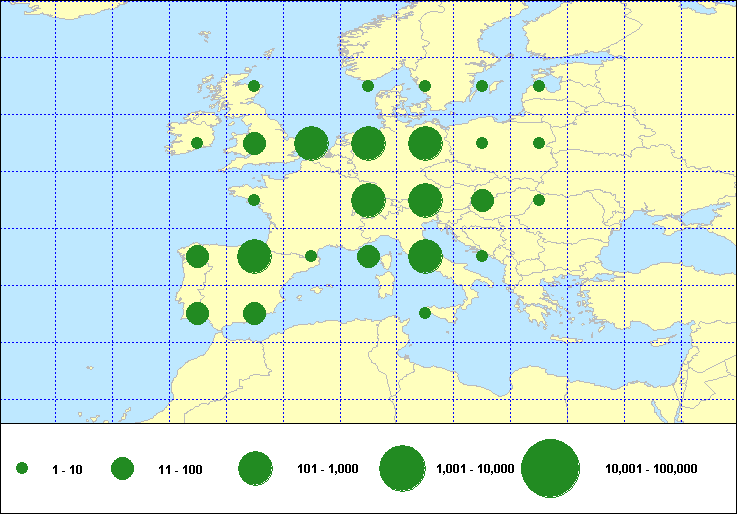Click the small marker in Brittany, France
The image size is (737, 514).
click(254, 200)
